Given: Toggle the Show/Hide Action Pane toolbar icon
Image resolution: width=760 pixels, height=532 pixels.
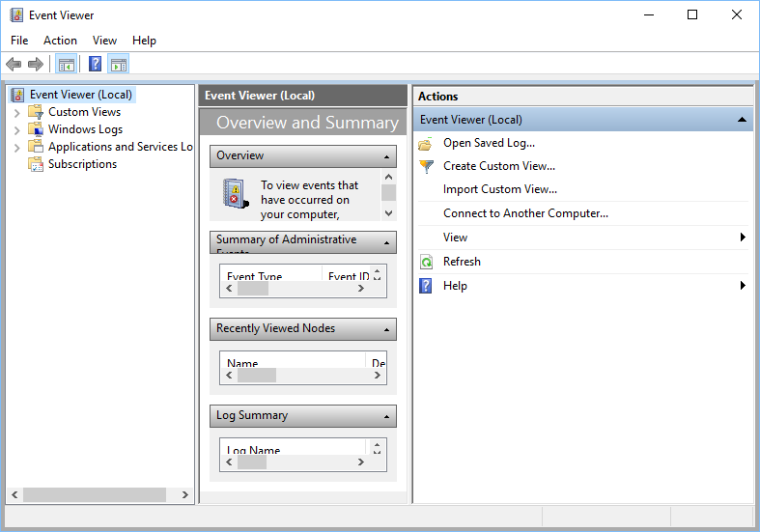Looking at the screenshot, I should [x=118, y=64].
